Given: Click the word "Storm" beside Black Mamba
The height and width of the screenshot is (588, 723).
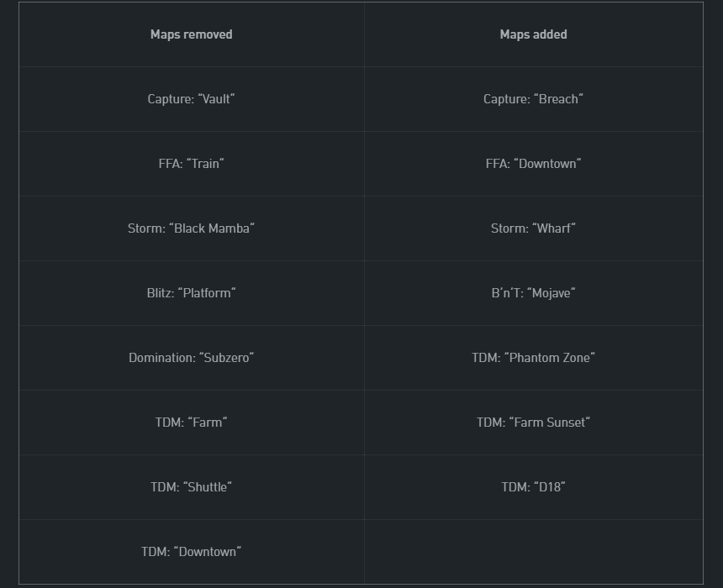Looking at the screenshot, I should click(x=145, y=228).
